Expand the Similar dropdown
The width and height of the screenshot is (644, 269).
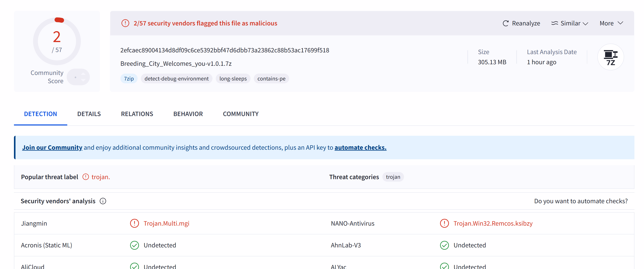[569, 23]
